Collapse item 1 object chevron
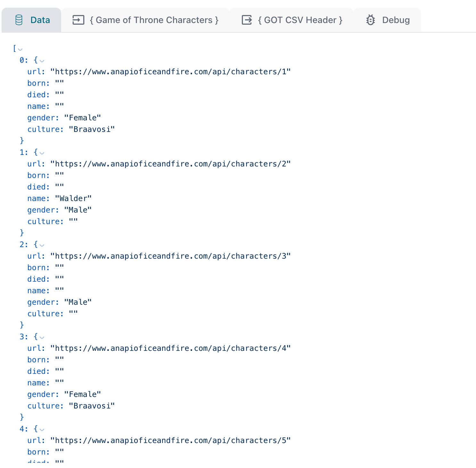 click(x=42, y=153)
